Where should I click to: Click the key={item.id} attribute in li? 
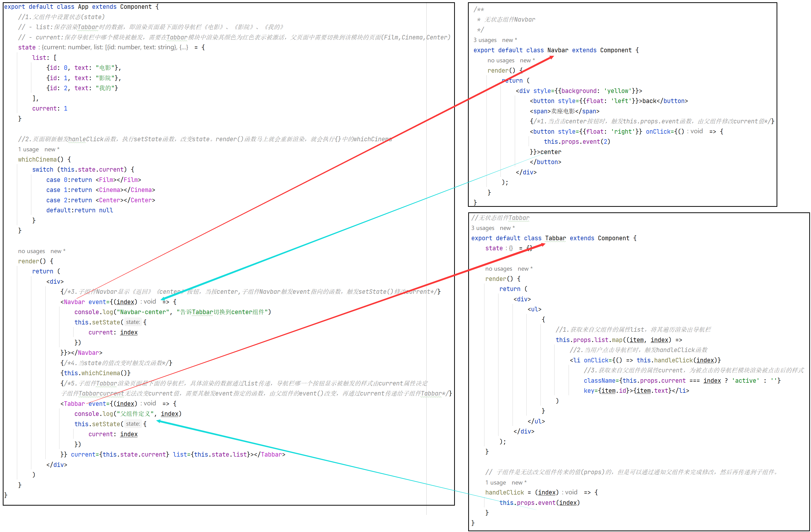coord(606,391)
